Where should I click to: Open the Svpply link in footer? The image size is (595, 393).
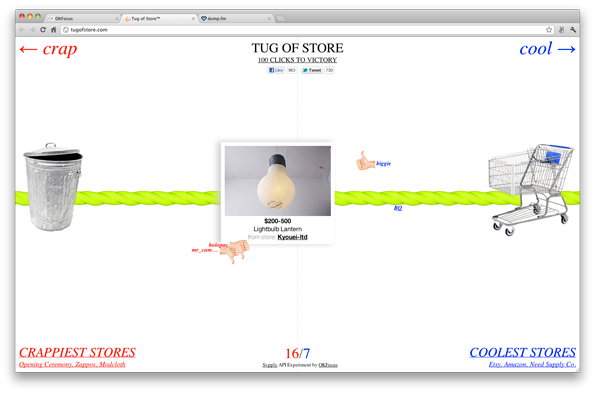(x=270, y=365)
